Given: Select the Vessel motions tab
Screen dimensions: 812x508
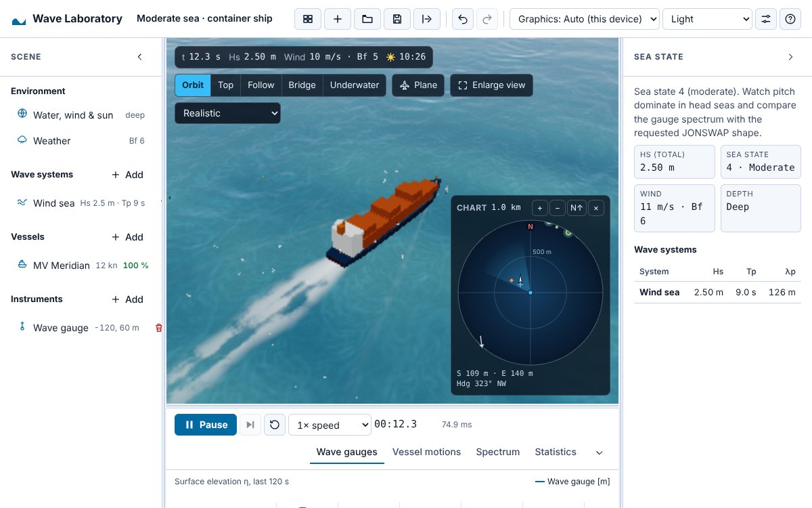Looking at the screenshot, I should (426, 452).
